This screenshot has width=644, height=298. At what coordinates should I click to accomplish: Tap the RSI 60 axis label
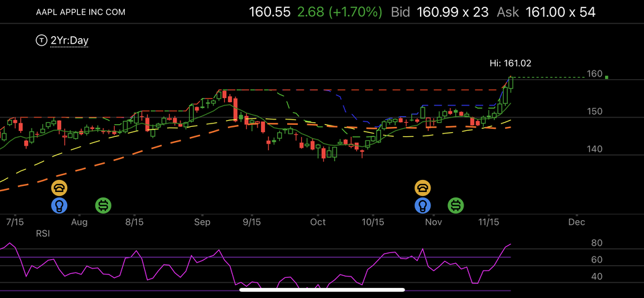[596, 260]
